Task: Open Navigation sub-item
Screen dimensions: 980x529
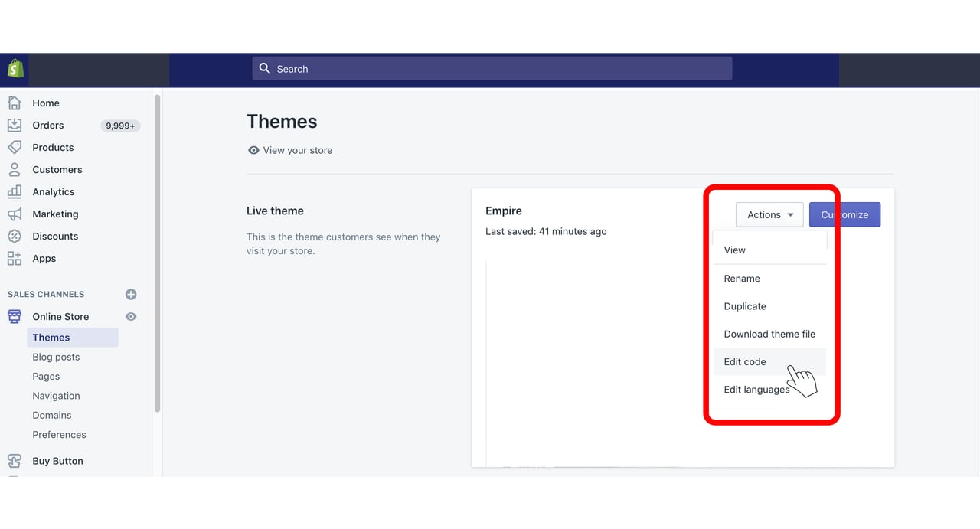Action: [x=56, y=396]
